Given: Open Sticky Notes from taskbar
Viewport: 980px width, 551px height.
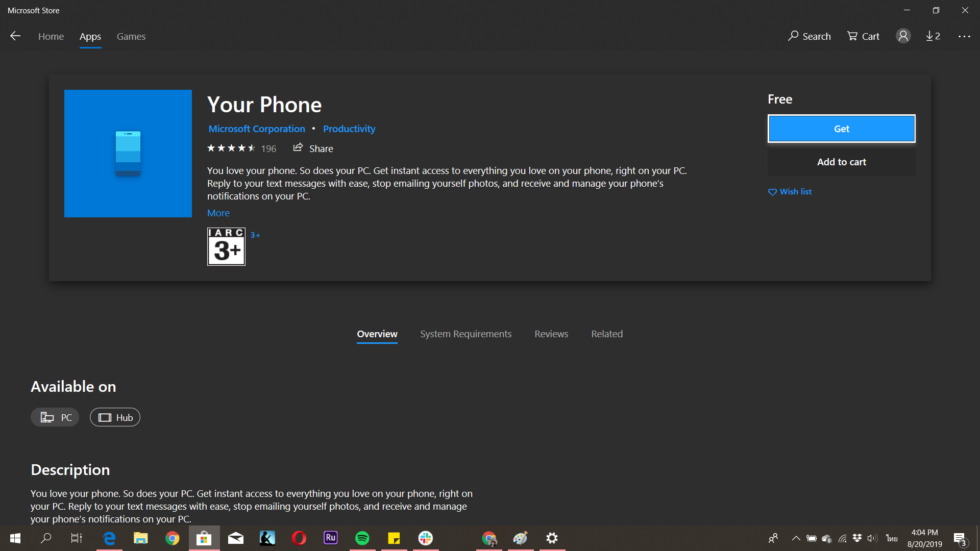Looking at the screenshot, I should 394,538.
